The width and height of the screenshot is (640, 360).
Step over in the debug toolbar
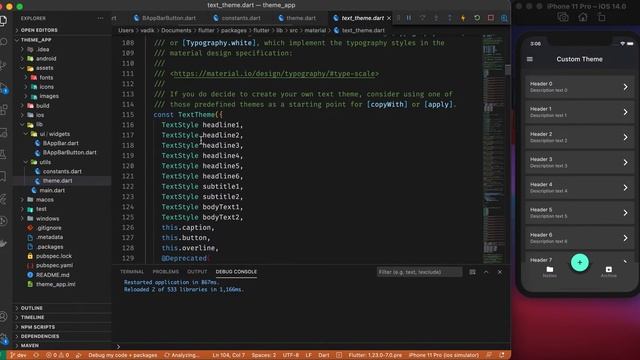tap(422, 18)
